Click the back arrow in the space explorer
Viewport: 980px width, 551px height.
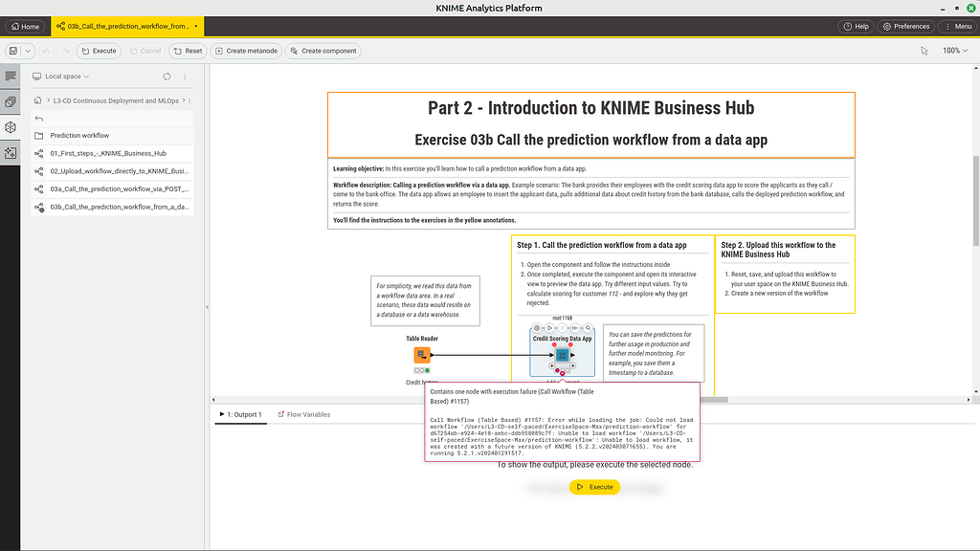(x=41, y=119)
